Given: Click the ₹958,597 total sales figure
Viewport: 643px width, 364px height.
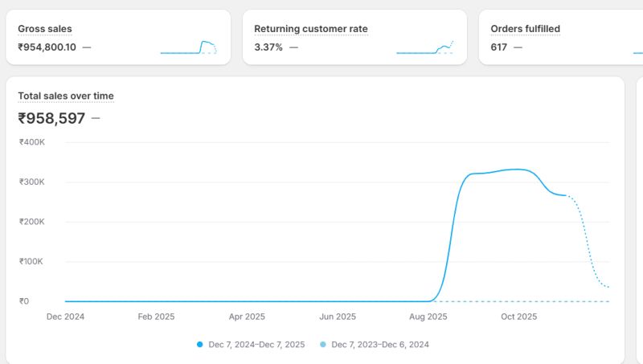Looking at the screenshot, I should [x=51, y=119].
